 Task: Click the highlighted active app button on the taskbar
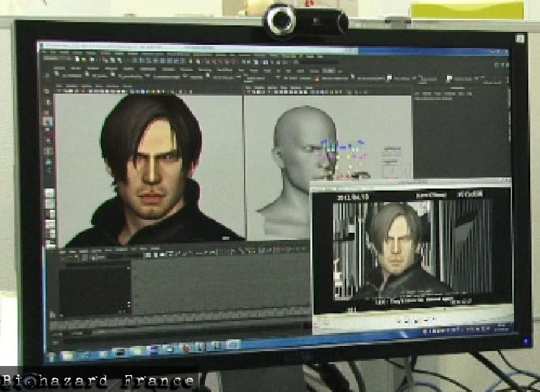click(x=233, y=345)
